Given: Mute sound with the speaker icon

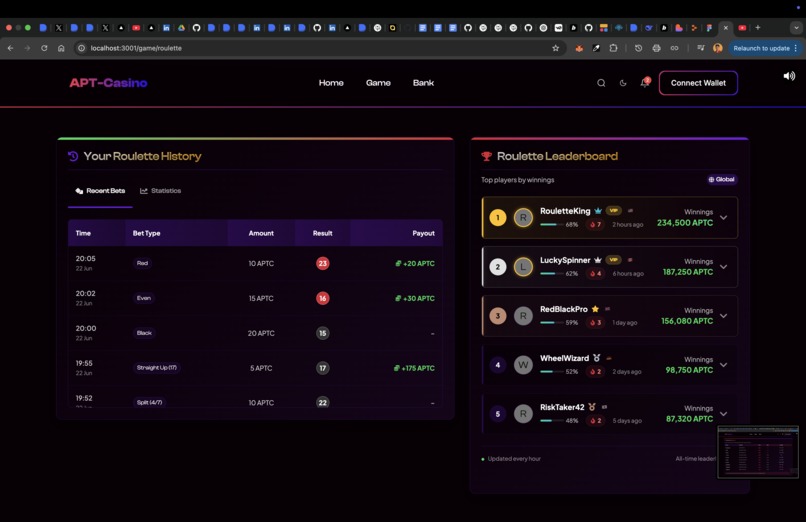Looking at the screenshot, I should pos(789,76).
